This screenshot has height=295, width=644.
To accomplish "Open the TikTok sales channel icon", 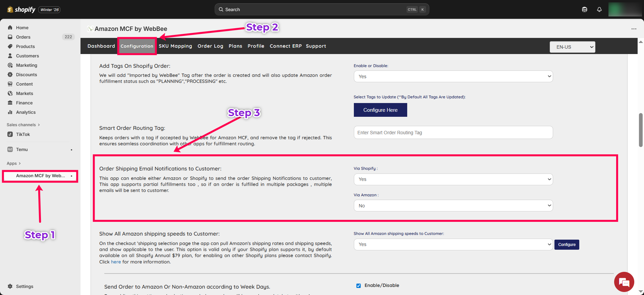I will (10, 134).
